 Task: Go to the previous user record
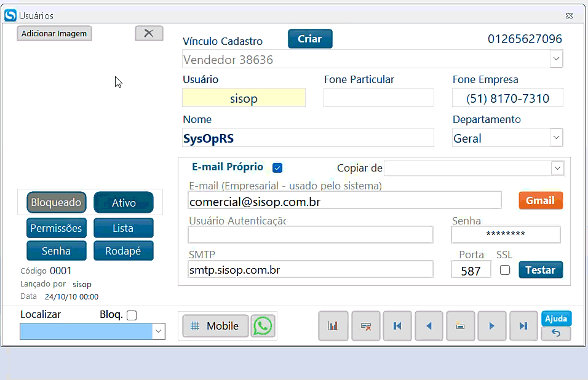[x=429, y=326]
